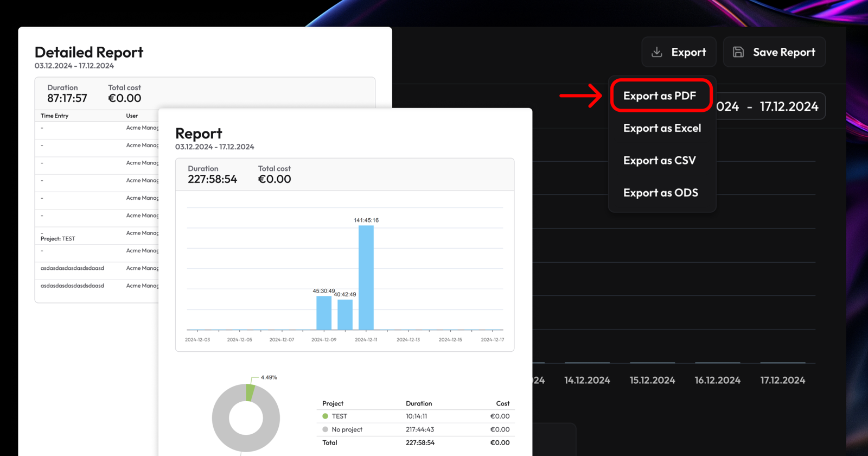
Task: Click the €0.00 total cost in Report
Action: point(275,179)
